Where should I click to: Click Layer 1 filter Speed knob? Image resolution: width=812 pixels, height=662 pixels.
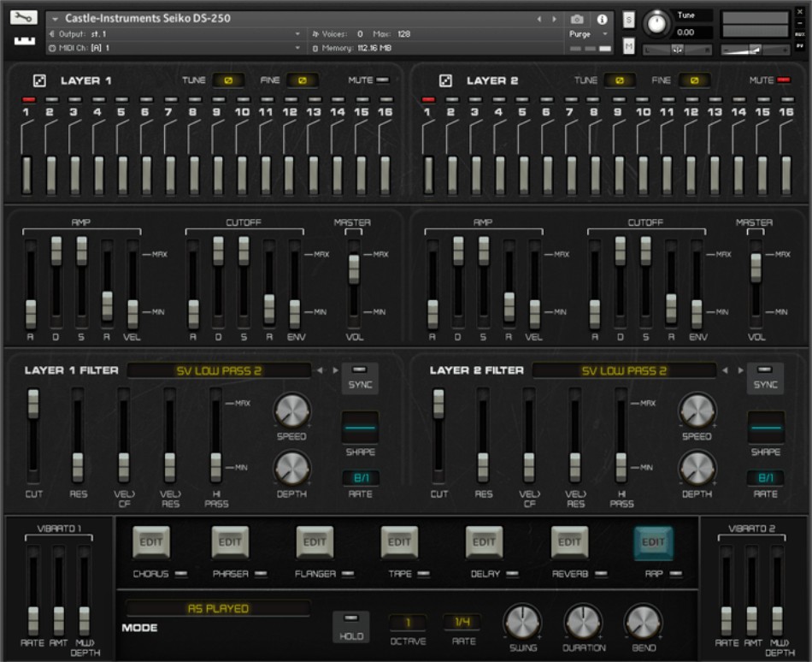click(291, 411)
